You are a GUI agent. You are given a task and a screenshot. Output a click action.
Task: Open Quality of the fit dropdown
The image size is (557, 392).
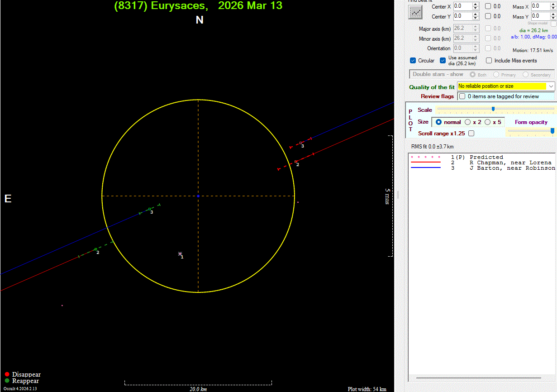(551, 86)
